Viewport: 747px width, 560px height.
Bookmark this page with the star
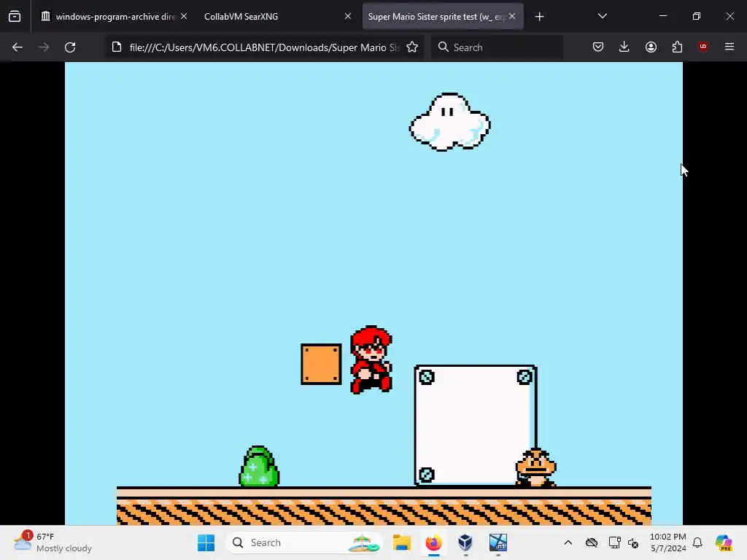tap(412, 47)
